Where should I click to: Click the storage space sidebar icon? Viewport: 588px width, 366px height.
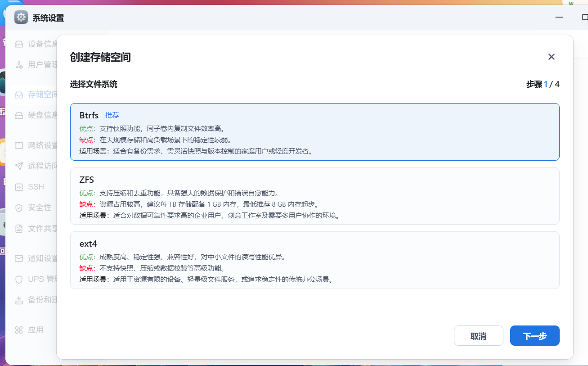(19, 95)
